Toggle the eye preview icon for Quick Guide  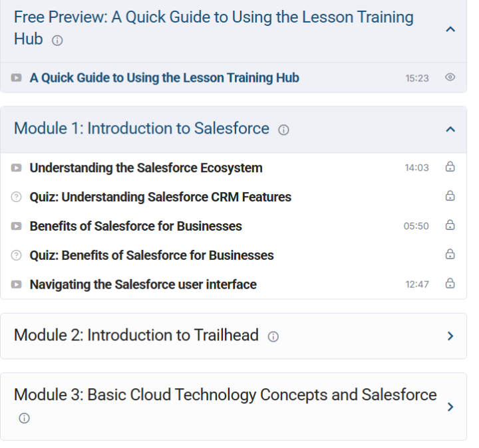450,77
